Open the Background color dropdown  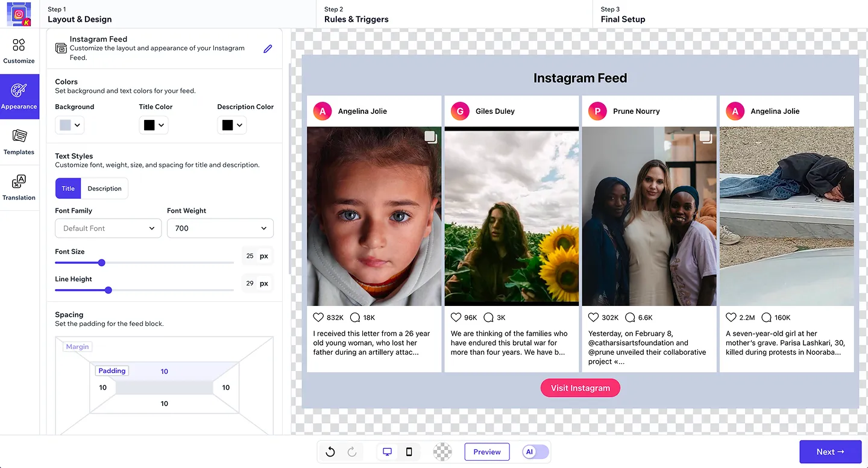pyautogui.click(x=69, y=125)
